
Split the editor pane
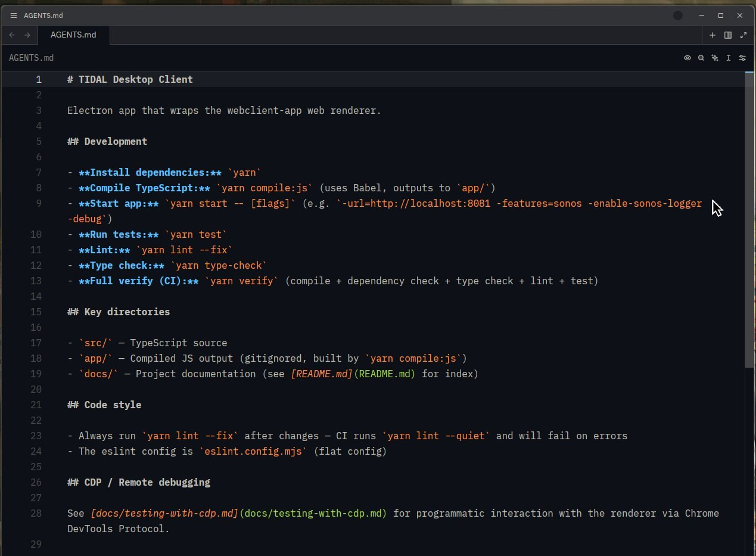(727, 35)
